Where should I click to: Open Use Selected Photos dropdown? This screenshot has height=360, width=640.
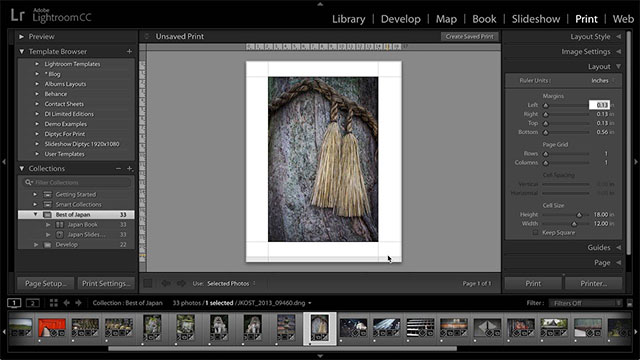coord(231,283)
